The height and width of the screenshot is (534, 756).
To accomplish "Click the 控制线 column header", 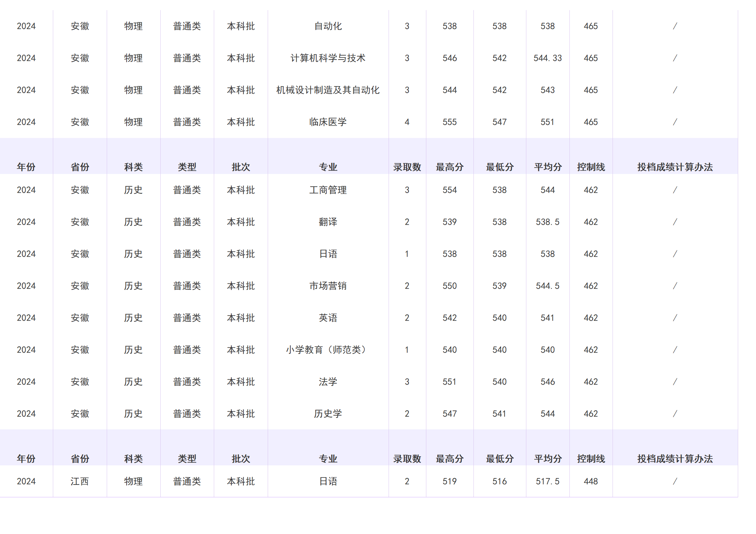I will coord(590,166).
